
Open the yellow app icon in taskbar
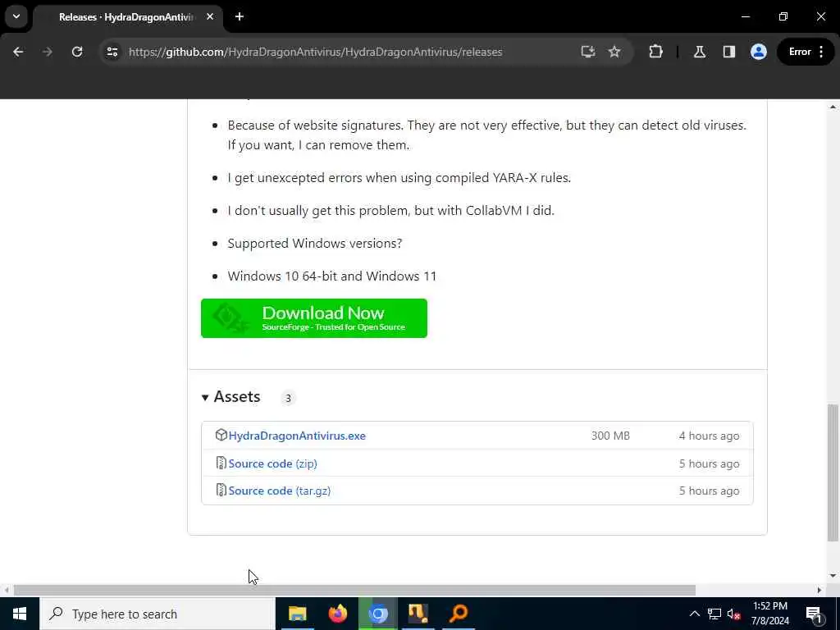click(418, 614)
